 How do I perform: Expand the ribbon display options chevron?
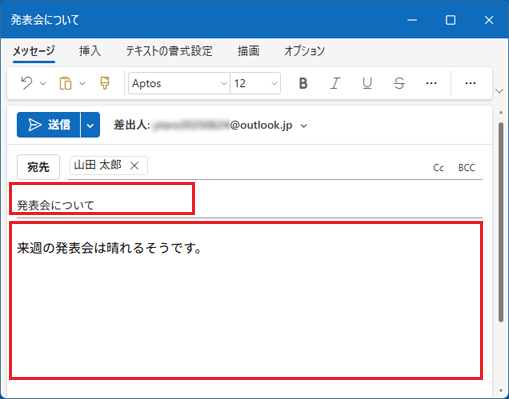click(499, 91)
